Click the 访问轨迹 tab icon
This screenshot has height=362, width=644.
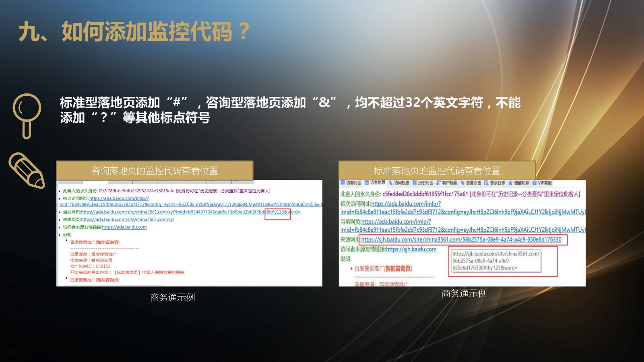(x=390, y=183)
